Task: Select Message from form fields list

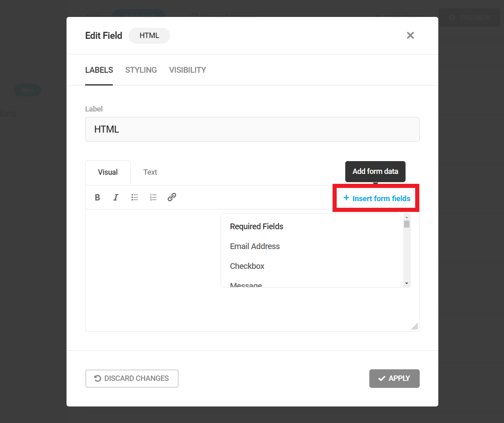Action: coord(246,285)
